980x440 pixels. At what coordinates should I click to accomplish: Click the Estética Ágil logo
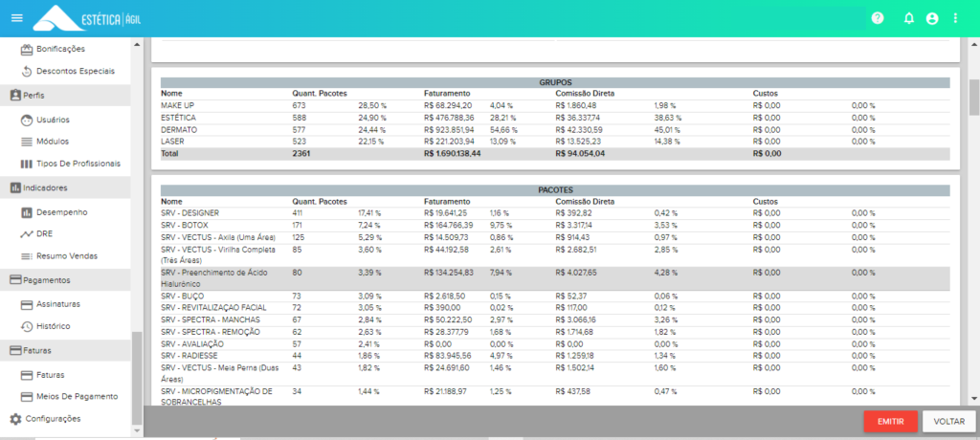pyautogui.click(x=87, y=18)
